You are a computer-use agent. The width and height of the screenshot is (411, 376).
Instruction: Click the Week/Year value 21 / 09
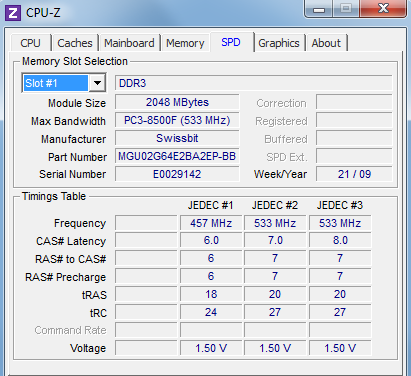click(354, 174)
